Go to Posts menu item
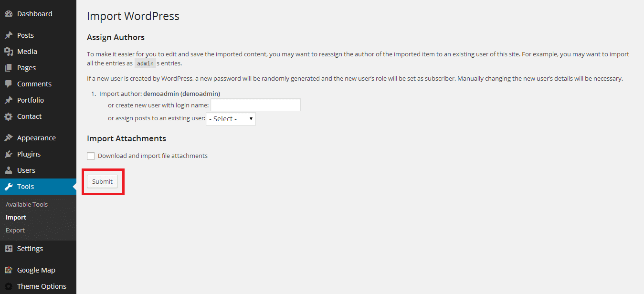Image resolution: width=644 pixels, height=294 pixels. click(x=38, y=35)
